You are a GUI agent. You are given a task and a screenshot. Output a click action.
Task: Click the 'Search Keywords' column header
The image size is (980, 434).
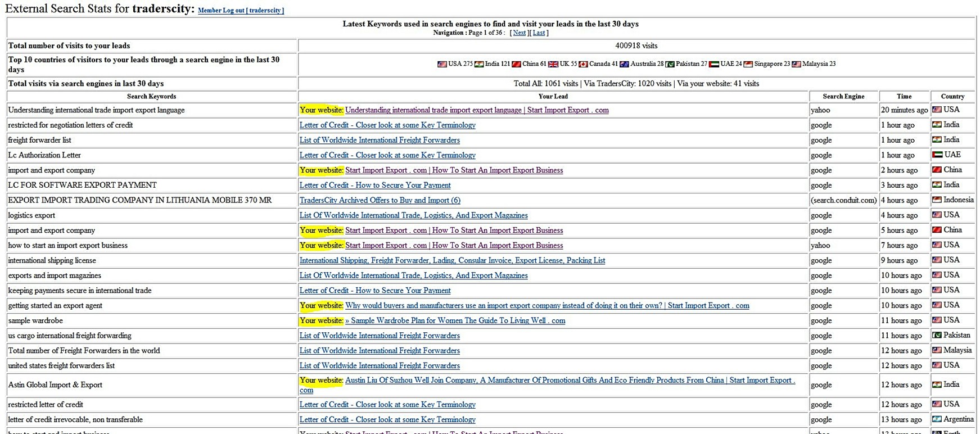(152, 97)
